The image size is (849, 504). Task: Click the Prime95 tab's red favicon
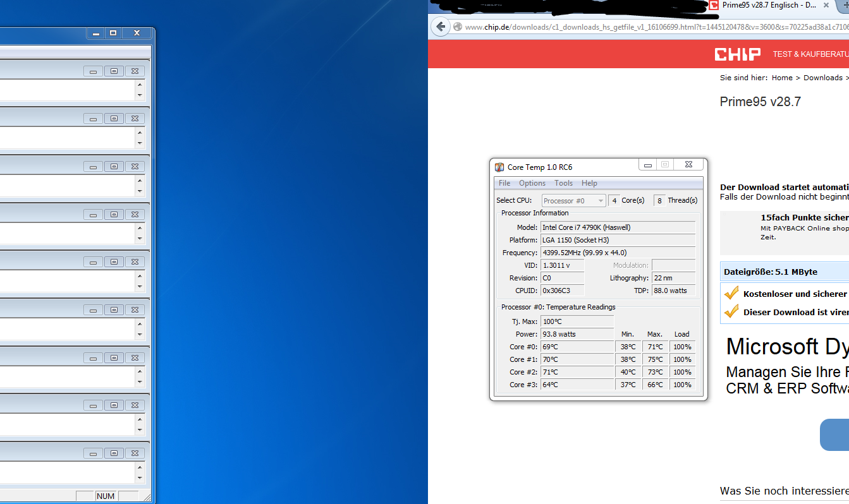(714, 5)
